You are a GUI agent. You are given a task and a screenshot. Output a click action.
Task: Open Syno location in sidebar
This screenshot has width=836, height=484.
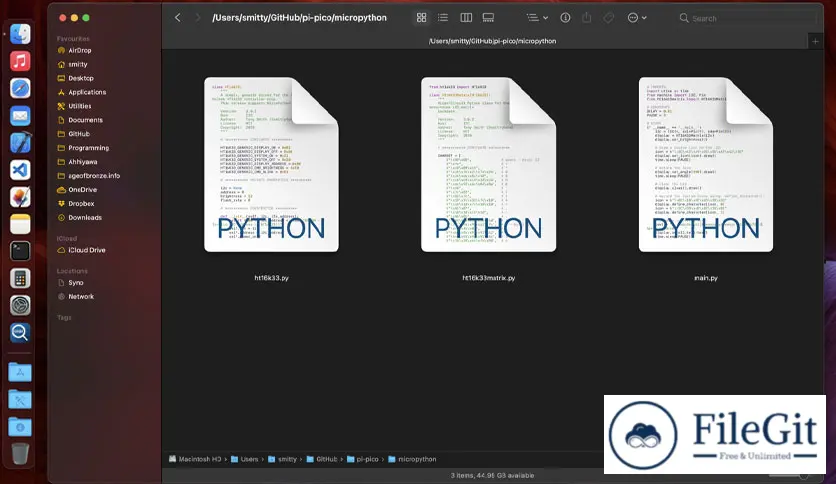click(76, 283)
